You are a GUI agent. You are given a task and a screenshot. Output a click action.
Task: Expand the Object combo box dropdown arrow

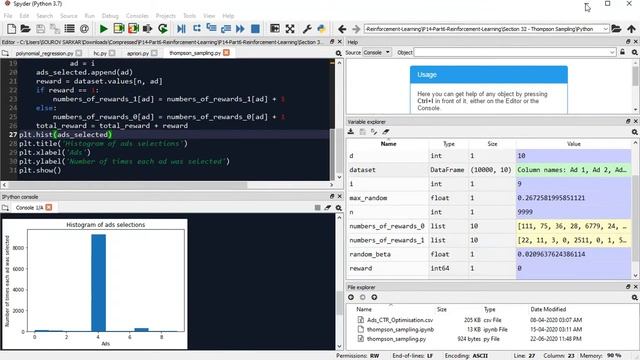[612, 52]
